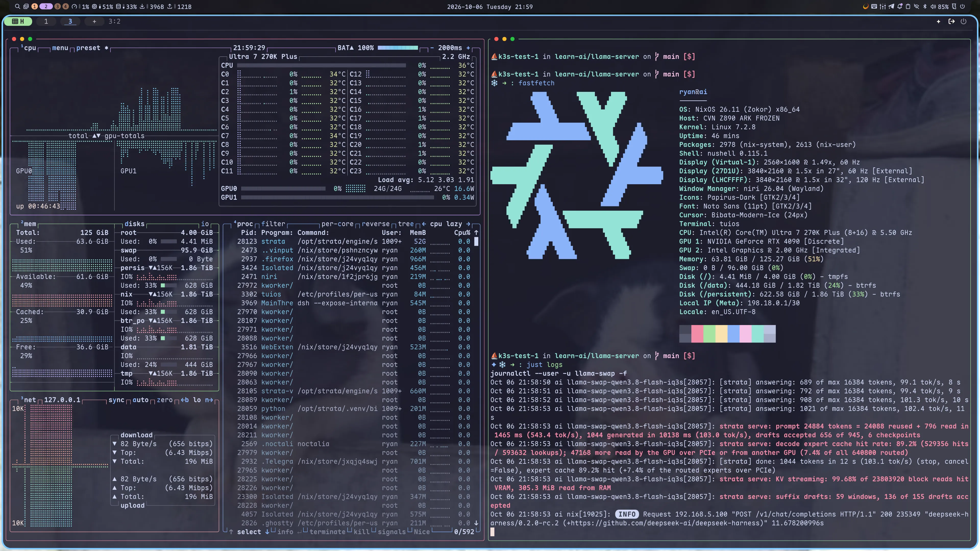Click info in proc footer
980x551 pixels.
(x=285, y=532)
